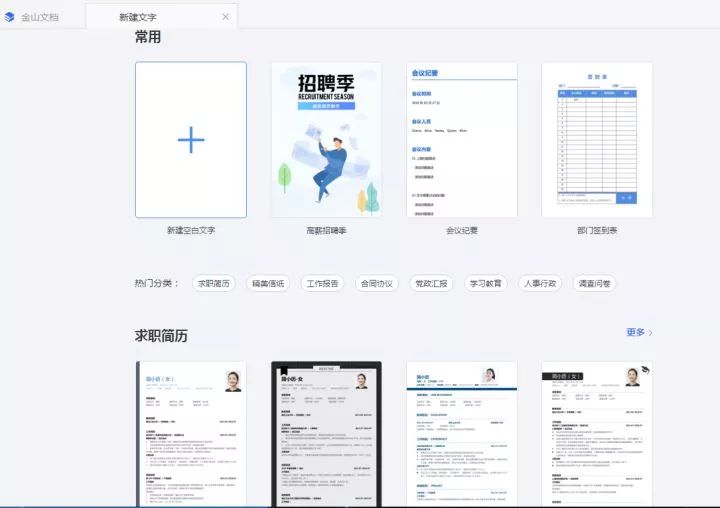Filter by 学习教育 category
720x508 pixels.
(485, 283)
